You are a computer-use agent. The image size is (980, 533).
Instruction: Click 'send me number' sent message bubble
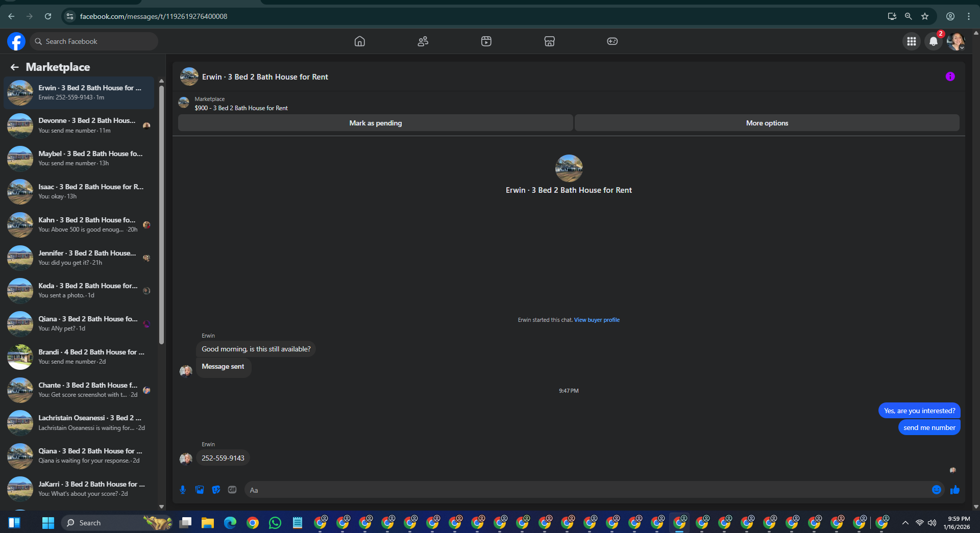(x=929, y=427)
